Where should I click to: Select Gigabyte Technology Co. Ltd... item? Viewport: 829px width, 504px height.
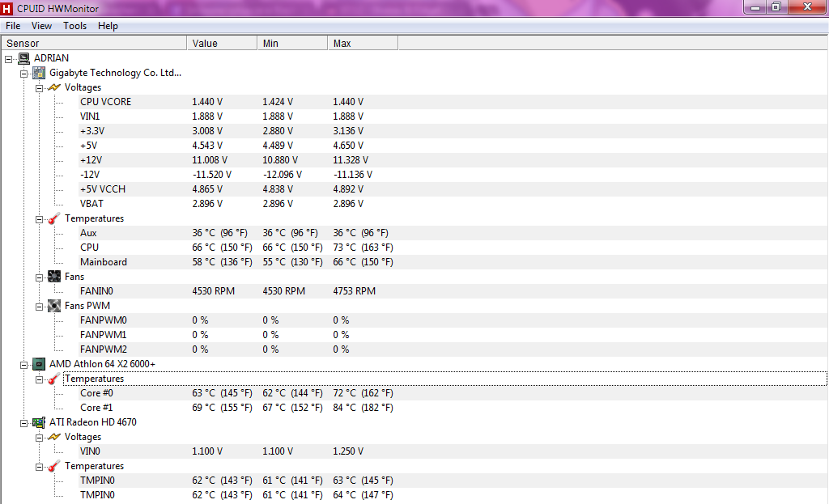115,73
